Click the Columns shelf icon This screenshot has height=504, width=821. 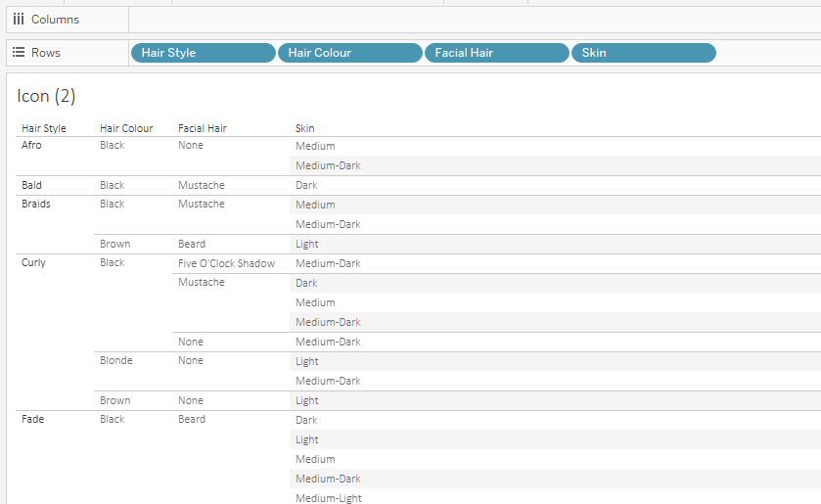[19, 20]
